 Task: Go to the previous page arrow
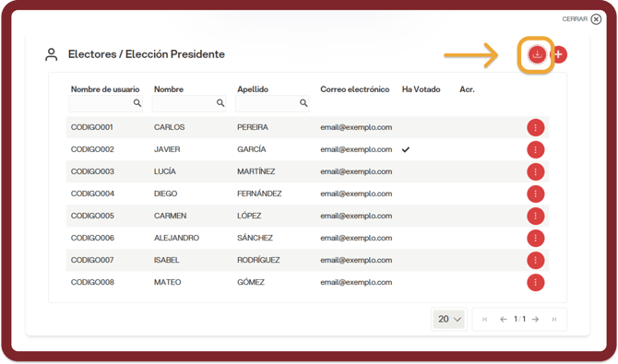pos(504,319)
